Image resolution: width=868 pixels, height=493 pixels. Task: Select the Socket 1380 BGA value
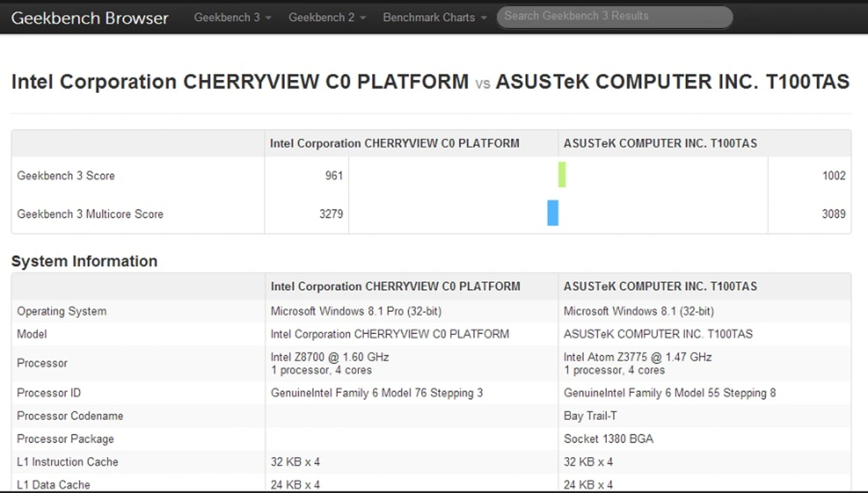pos(608,439)
